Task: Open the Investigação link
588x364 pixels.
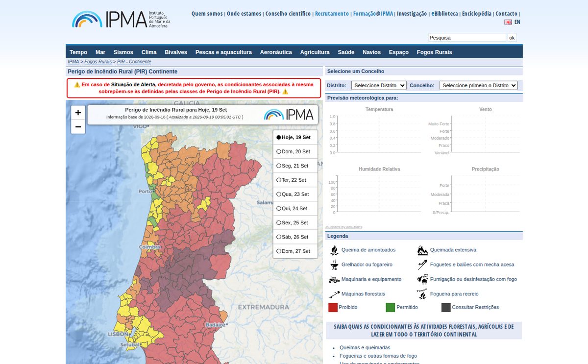Action: 412,14
